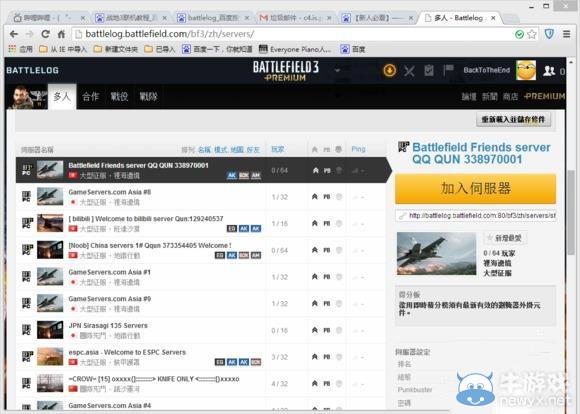Click the ranked icon in GameServers.com Asia #8 row

click(314, 197)
